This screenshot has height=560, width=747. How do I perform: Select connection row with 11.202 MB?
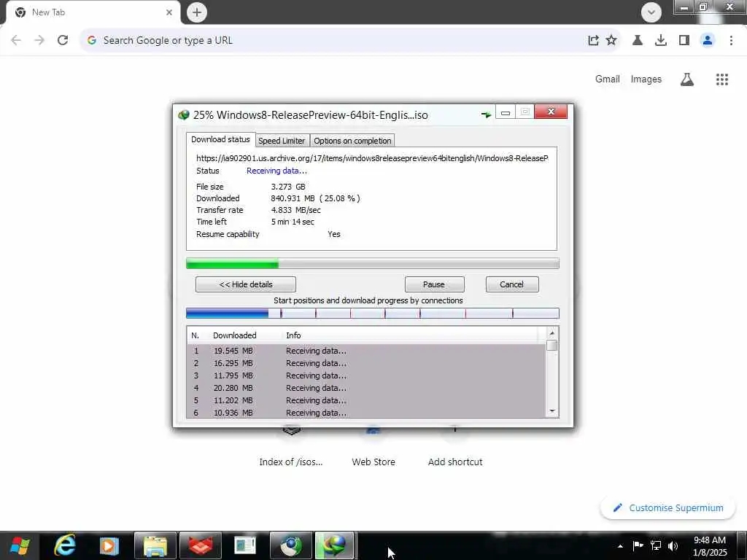point(366,400)
